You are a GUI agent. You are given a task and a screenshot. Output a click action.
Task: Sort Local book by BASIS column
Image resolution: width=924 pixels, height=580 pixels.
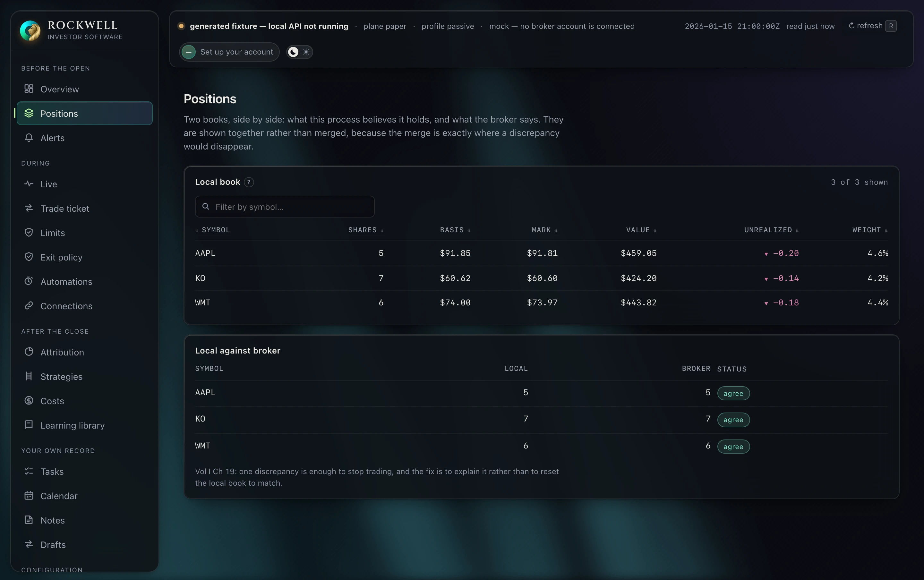click(x=455, y=230)
